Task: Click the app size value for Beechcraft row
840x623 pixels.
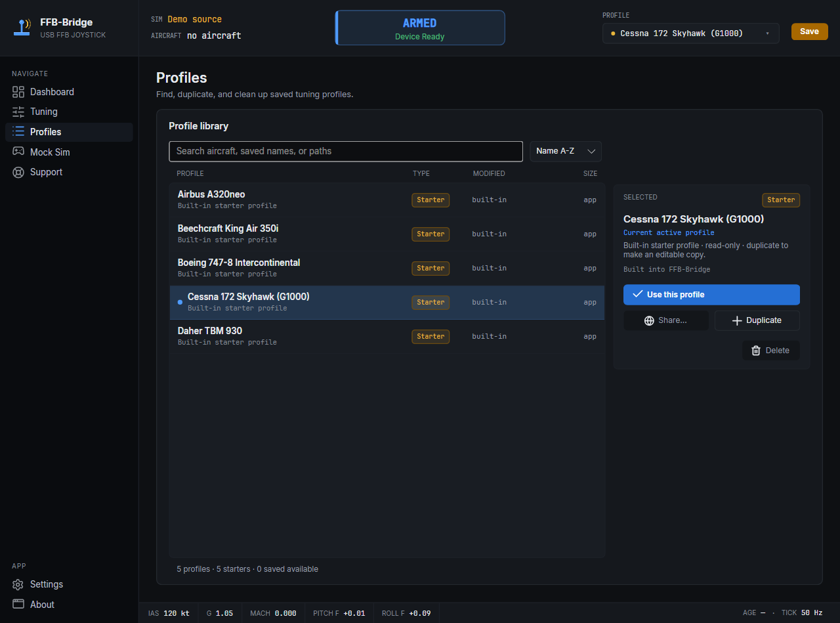Action: tap(590, 234)
